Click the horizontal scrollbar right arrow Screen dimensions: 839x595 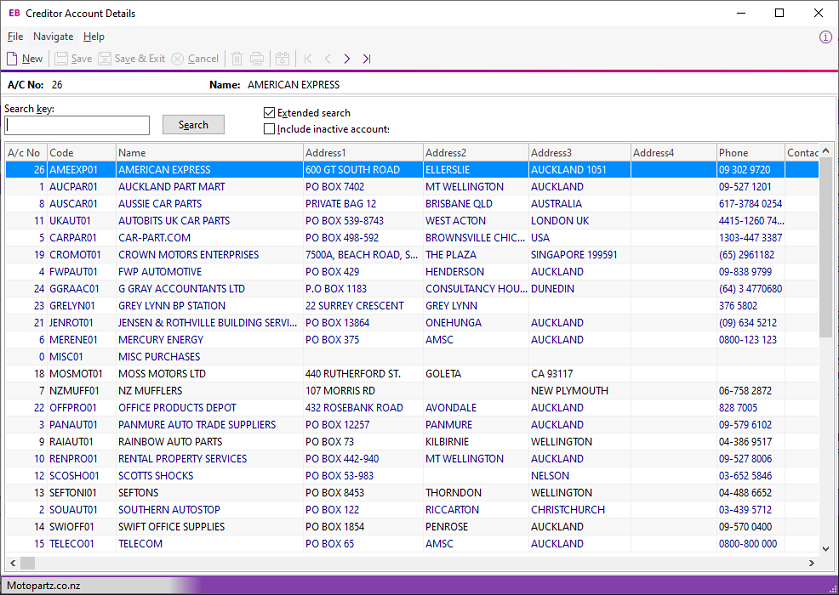point(812,563)
